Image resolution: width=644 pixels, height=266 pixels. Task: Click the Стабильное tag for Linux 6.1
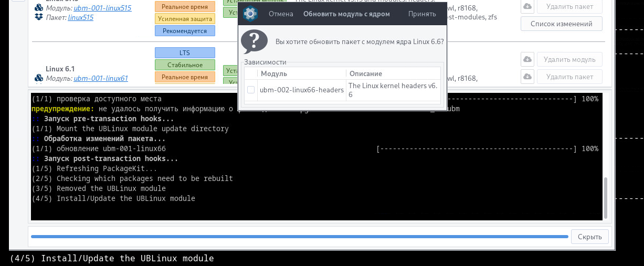[x=185, y=65]
